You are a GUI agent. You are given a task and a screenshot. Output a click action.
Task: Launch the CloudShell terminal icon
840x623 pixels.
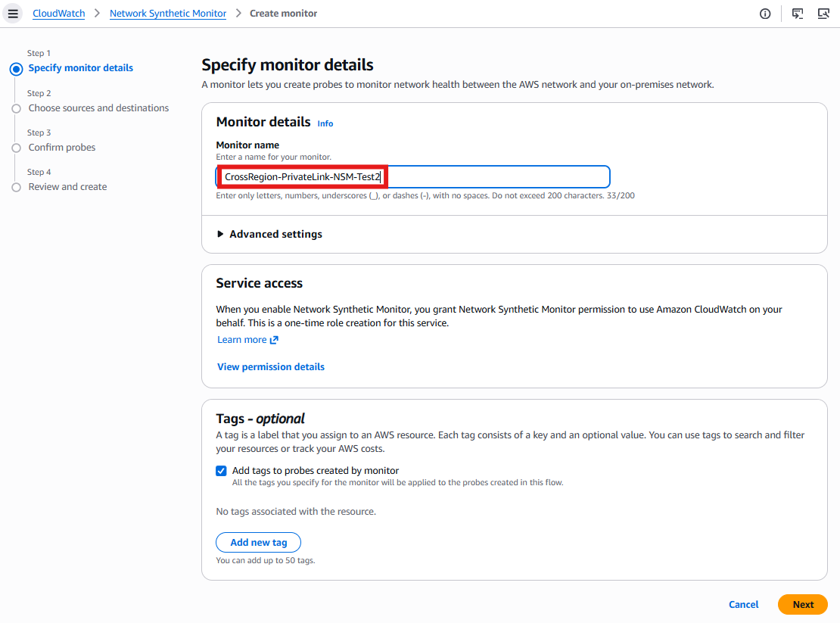pos(797,13)
